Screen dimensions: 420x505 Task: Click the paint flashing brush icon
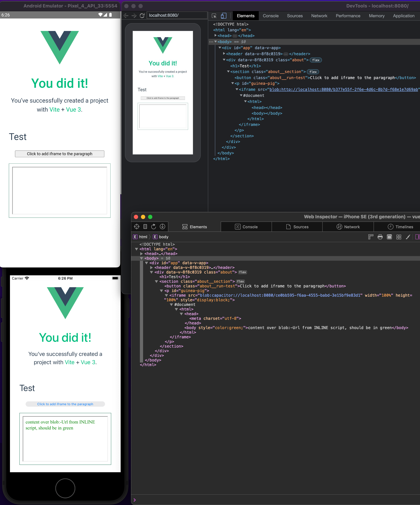point(408,237)
